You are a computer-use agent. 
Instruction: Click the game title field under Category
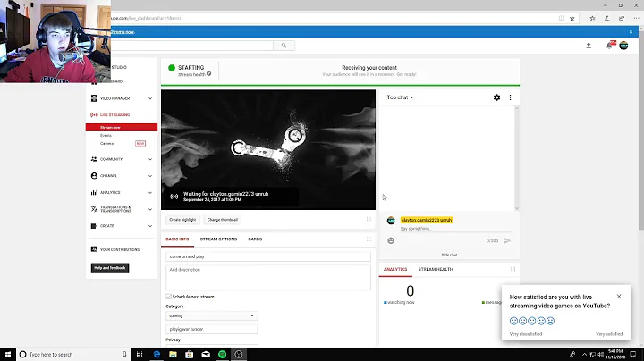coord(211,329)
